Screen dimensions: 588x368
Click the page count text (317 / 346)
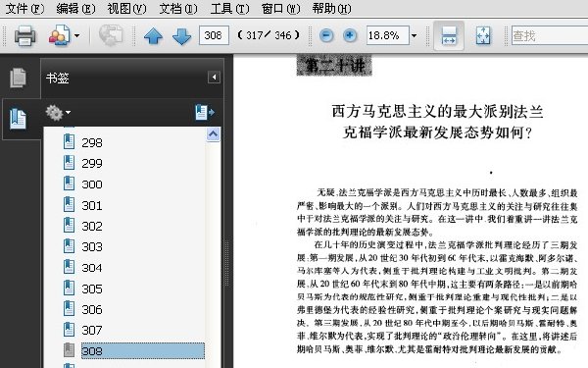[x=269, y=35]
